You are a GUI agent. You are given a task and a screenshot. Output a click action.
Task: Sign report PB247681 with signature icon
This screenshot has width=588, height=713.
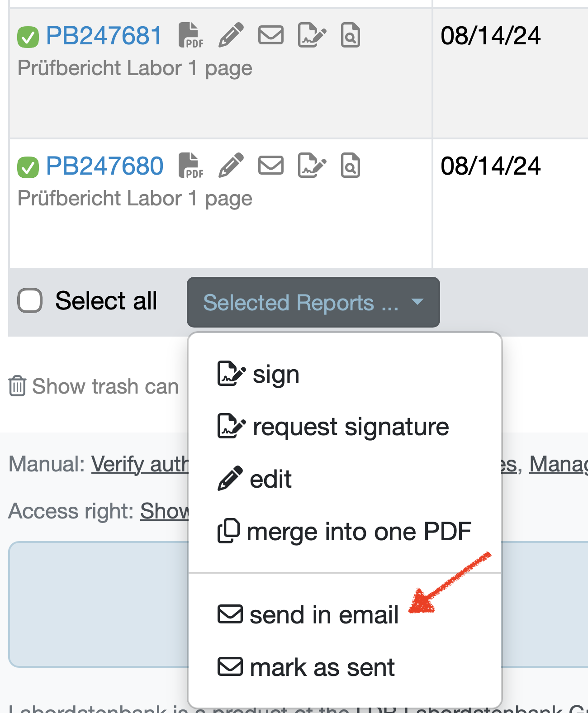pos(312,35)
